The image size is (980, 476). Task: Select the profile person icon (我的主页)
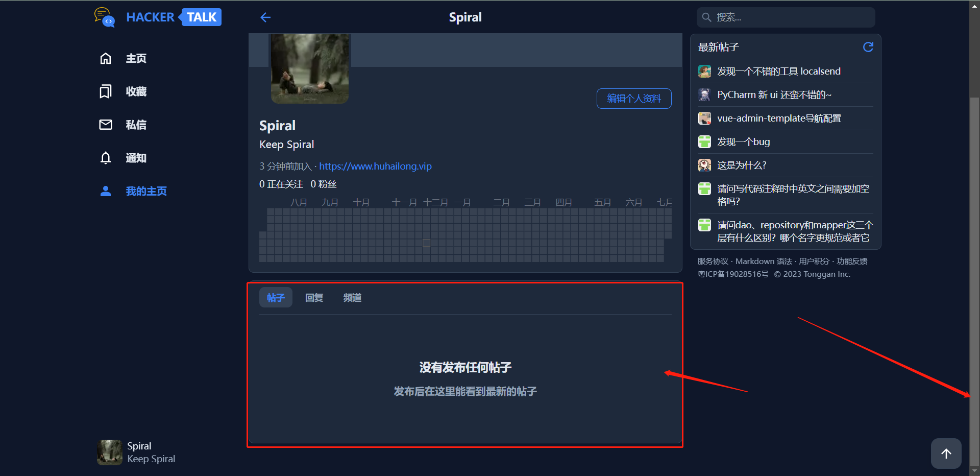106,191
